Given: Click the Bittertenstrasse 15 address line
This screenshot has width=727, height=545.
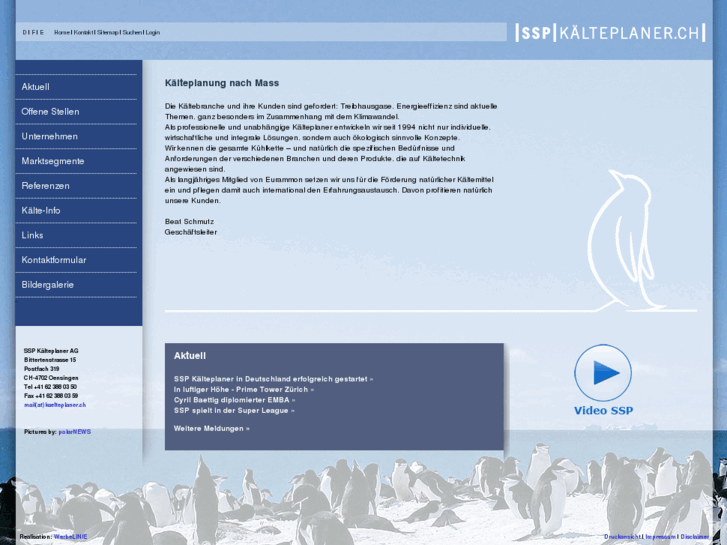Looking at the screenshot, I should coord(50,360).
